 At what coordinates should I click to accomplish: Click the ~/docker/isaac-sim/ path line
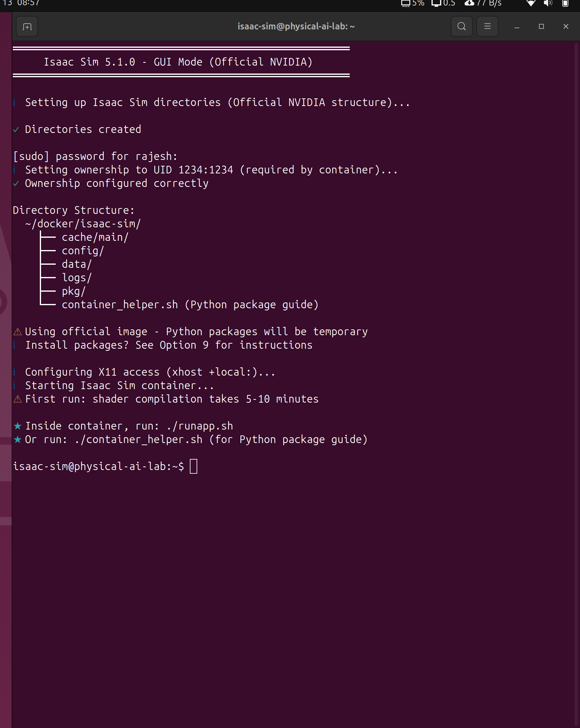coord(83,224)
